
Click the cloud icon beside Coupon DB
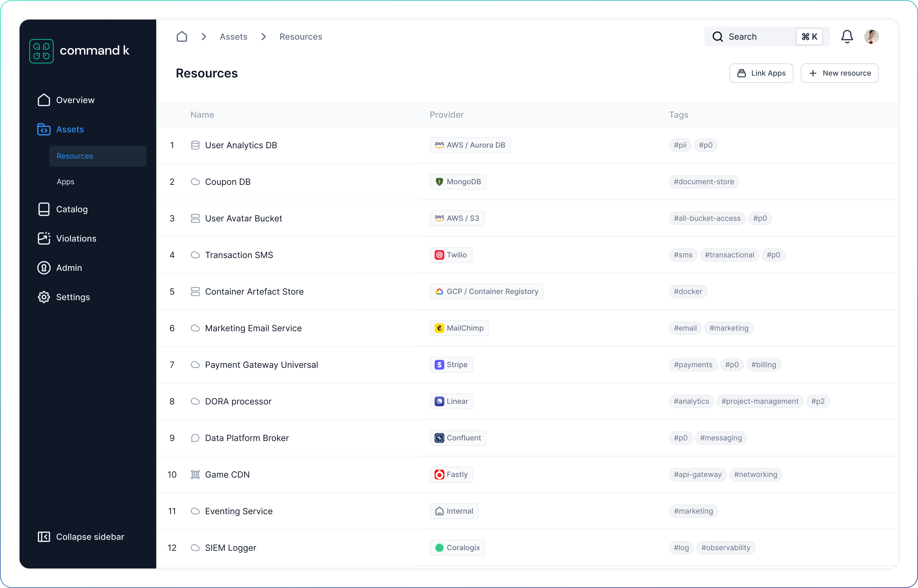pyautogui.click(x=195, y=182)
